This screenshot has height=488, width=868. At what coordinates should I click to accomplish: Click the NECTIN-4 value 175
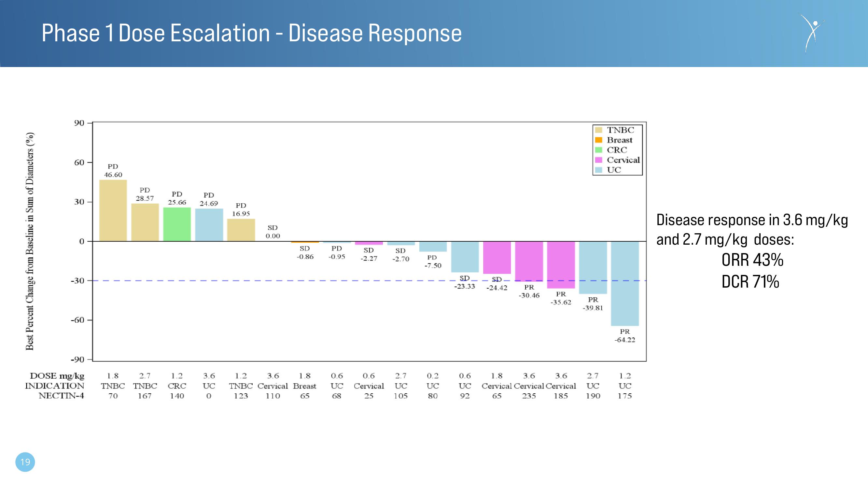[x=625, y=396]
